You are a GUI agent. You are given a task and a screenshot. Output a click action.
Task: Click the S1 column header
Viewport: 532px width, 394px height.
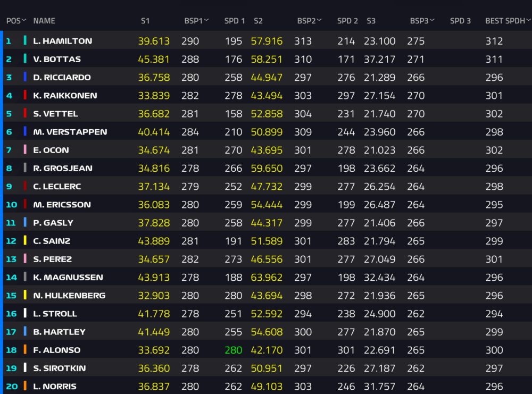[145, 21]
